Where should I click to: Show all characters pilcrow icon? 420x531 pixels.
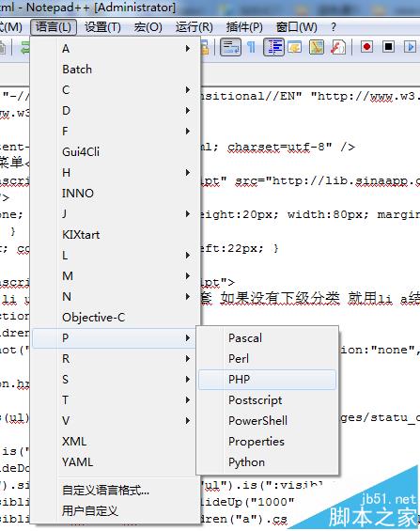(251, 47)
